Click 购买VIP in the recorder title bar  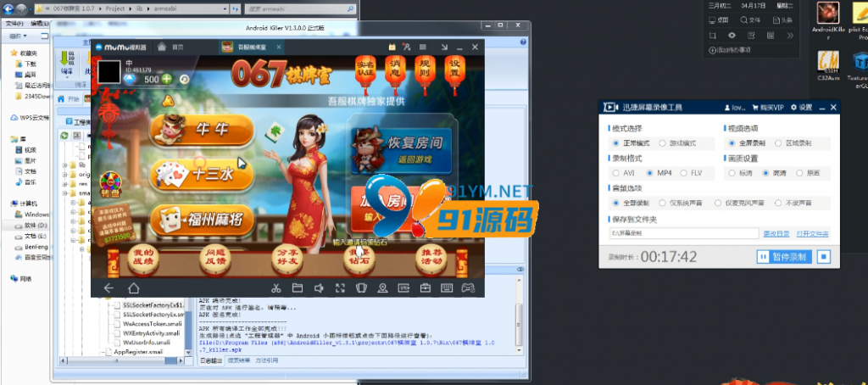pos(768,107)
